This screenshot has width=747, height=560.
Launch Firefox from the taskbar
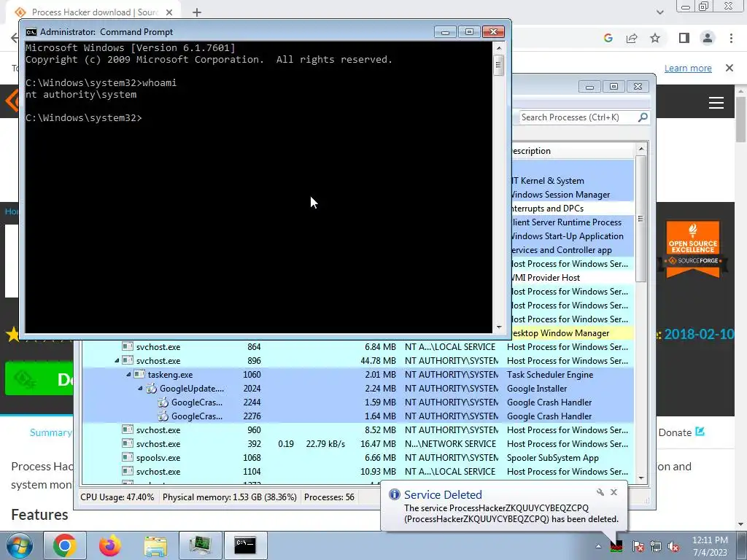point(110,545)
